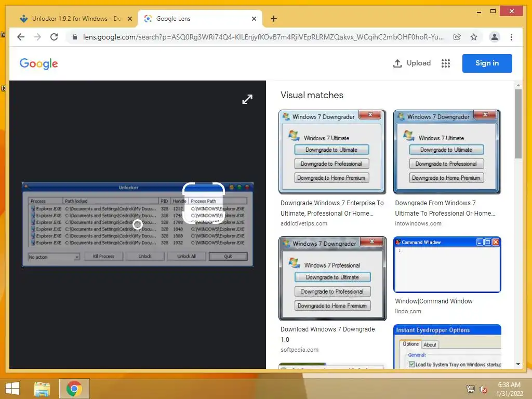This screenshot has height=399, width=532.
Task: Open clock showing 6:38 AM
Action: (510, 389)
